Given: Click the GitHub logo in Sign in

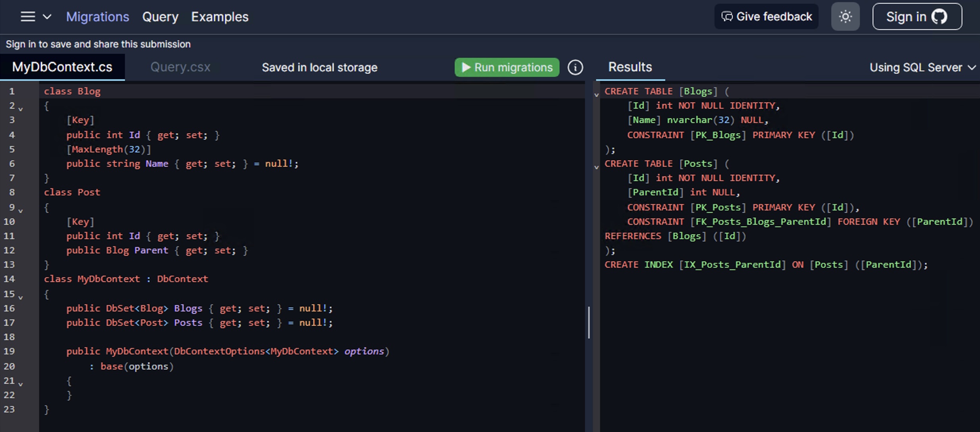Looking at the screenshot, I should click(x=939, y=17).
